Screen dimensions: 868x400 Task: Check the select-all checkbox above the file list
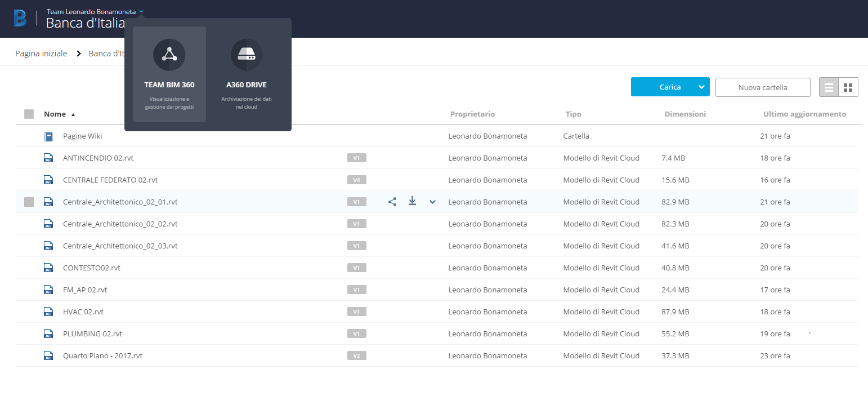(29, 114)
